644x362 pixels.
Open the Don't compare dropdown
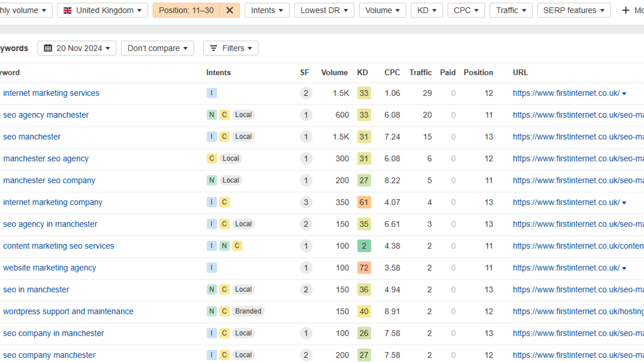pyautogui.click(x=157, y=48)
